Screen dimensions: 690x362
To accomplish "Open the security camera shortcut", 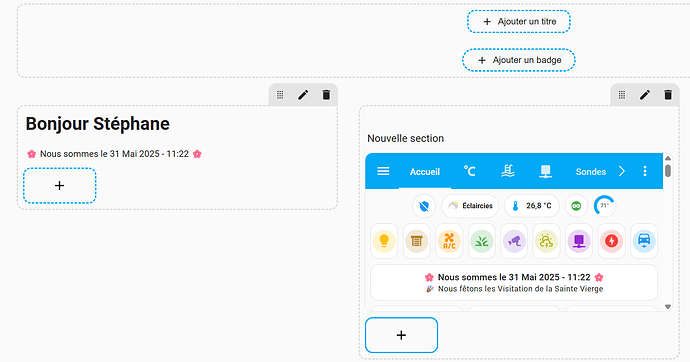I will click(x=514, y=241).
